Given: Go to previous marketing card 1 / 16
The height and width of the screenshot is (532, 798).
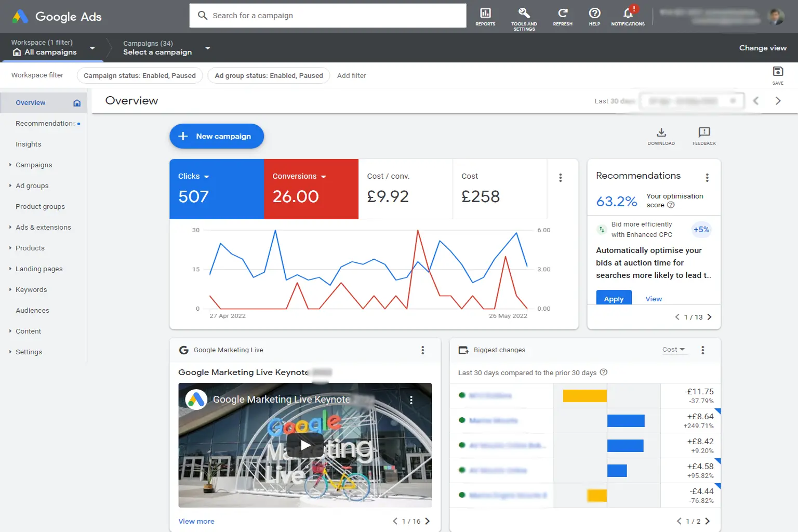Looking at the screenshot, I should tap(395, 521).
